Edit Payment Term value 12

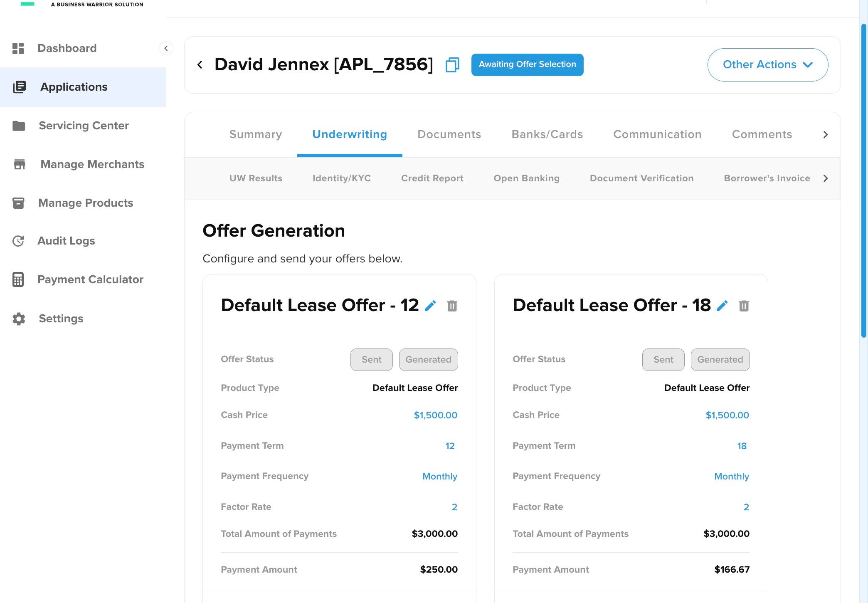pyautogui.click(x=450, y=446)
